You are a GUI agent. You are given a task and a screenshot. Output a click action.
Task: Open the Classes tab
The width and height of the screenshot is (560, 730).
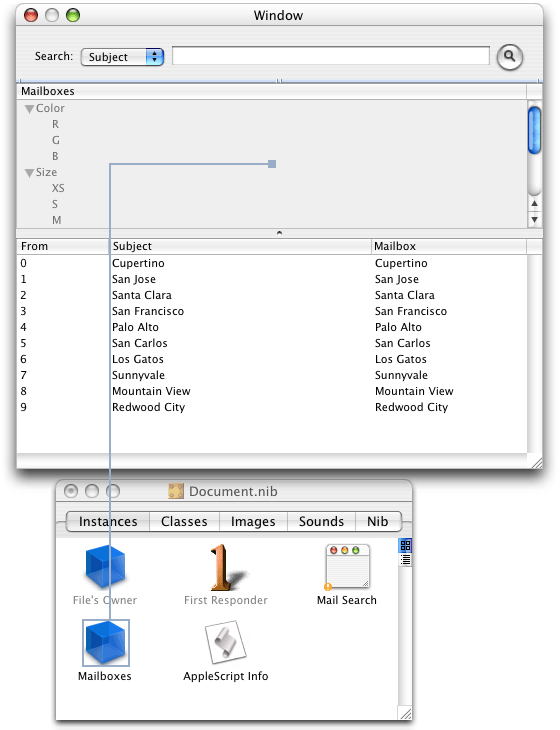pyautogui.click(x=184, y=521)
